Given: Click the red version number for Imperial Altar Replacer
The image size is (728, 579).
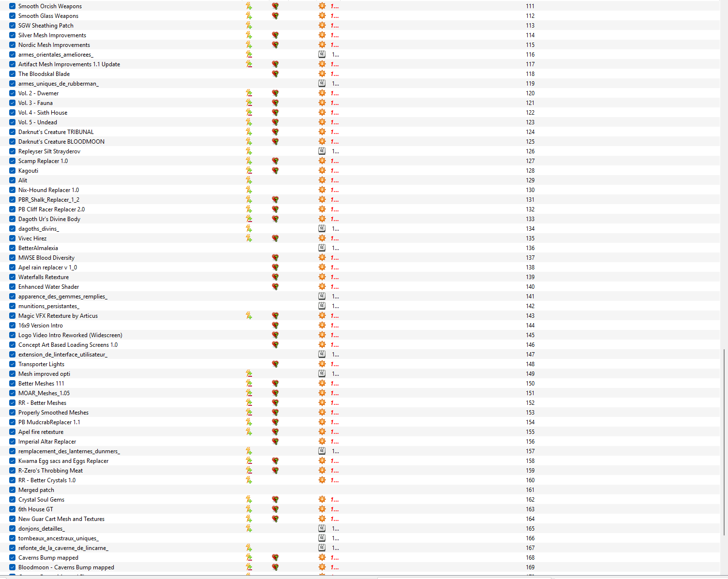Looking at the screenshot, I should [335, 442].
